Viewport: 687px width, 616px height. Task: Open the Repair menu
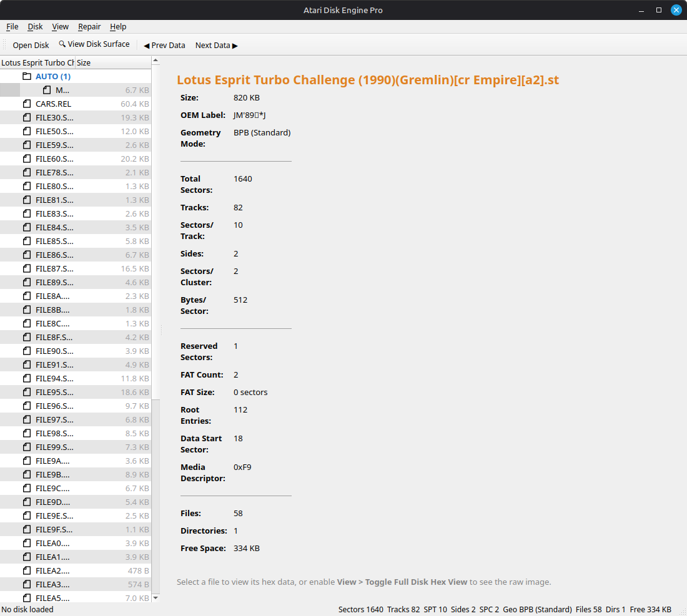89,27
